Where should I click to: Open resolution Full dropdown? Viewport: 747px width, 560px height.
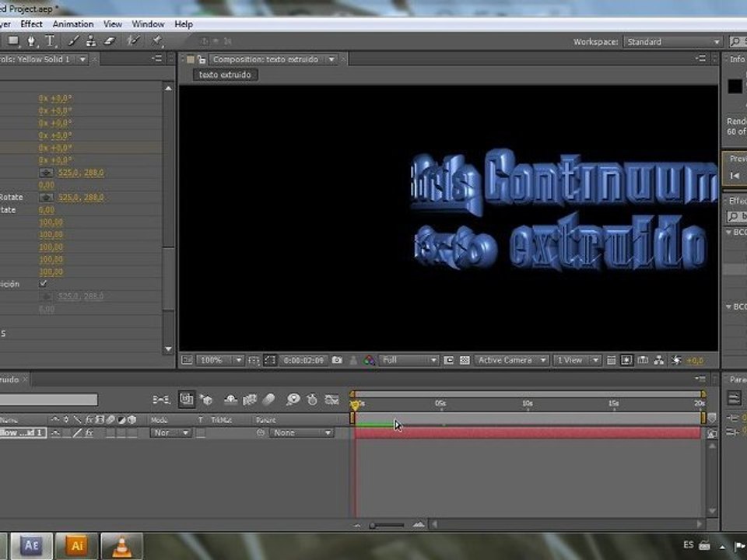409,360
